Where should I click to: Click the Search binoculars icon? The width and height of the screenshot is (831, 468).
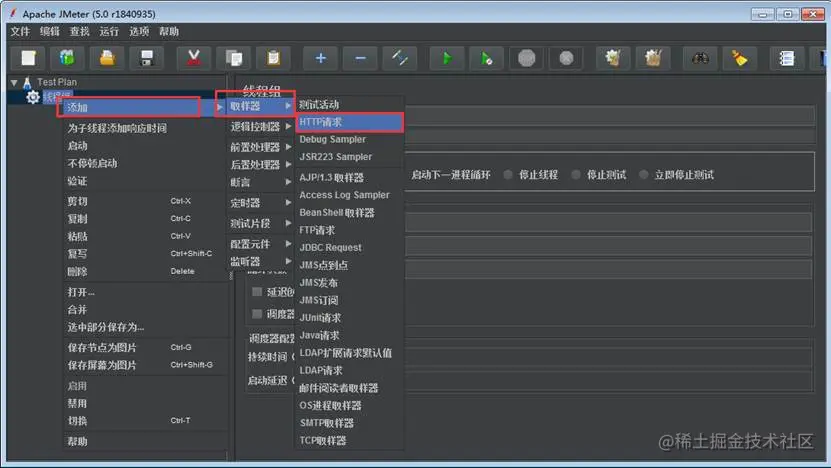point(700,58)
